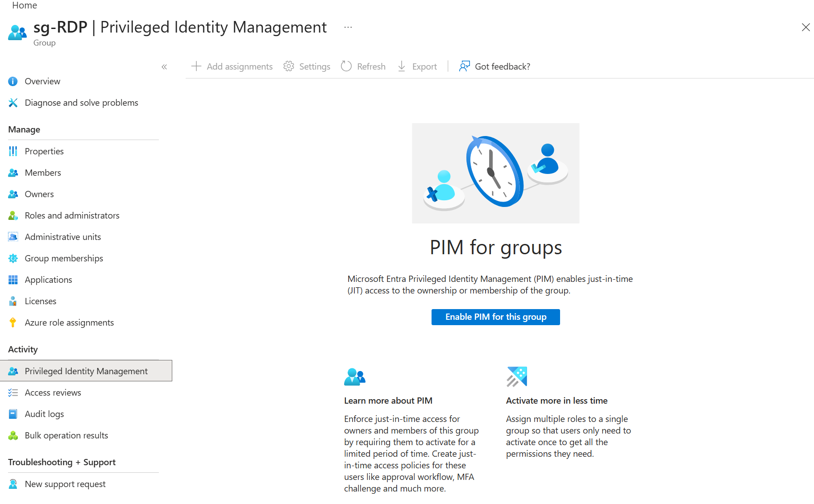
Task: Click the Got feedback person icon
Action: [x=465, y=66]
